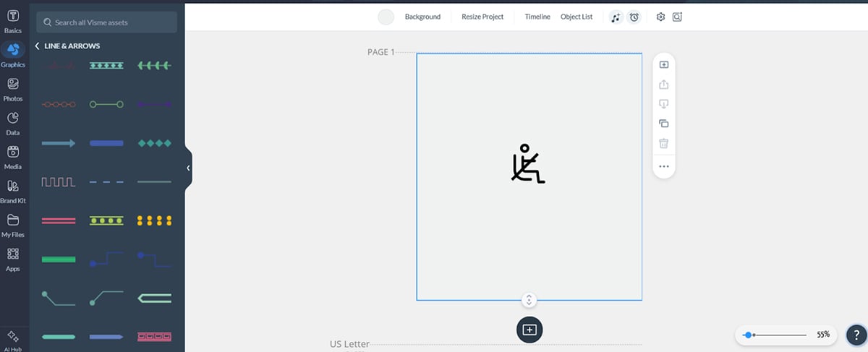The height and width of the screenshot is (352, 868).
Task: Click the Background color swatch
Action: (x=386, y=17)
